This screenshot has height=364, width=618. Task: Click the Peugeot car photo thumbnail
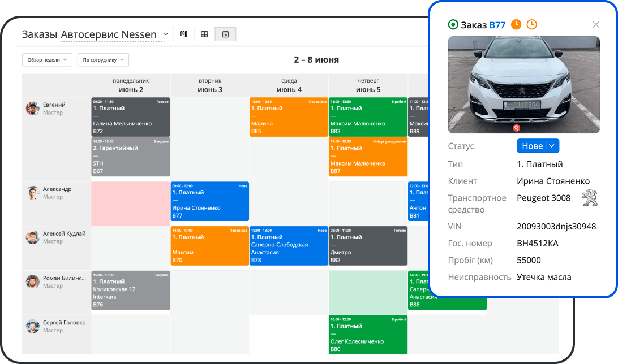(x=523, y=85)
